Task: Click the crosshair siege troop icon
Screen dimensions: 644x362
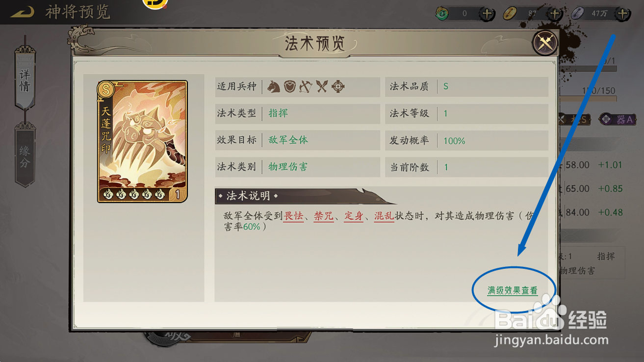Action: pos(338,87)
